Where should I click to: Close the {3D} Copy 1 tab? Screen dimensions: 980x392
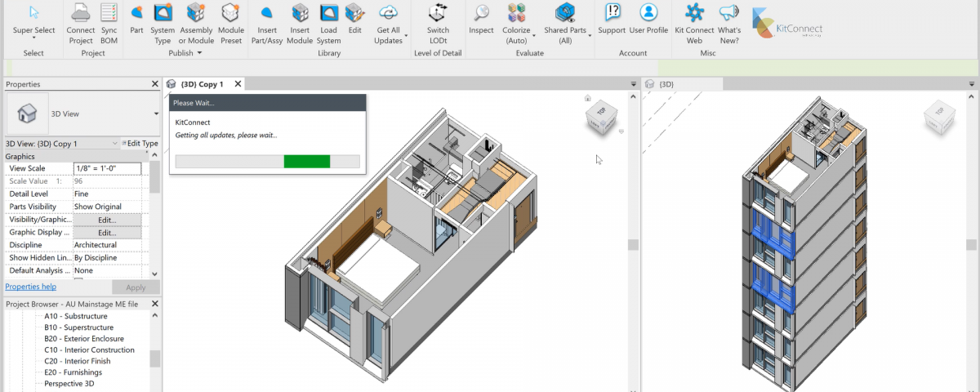click(238, 84)
